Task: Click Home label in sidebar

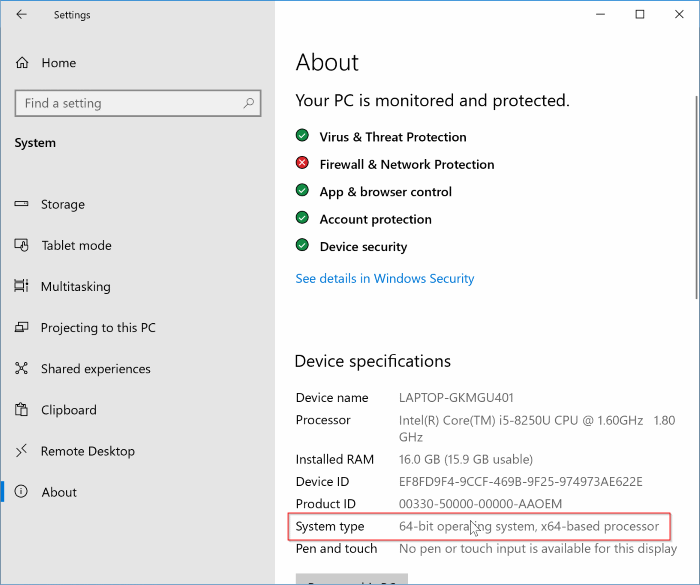Action: pyautogui.click(x=58, y=63)
